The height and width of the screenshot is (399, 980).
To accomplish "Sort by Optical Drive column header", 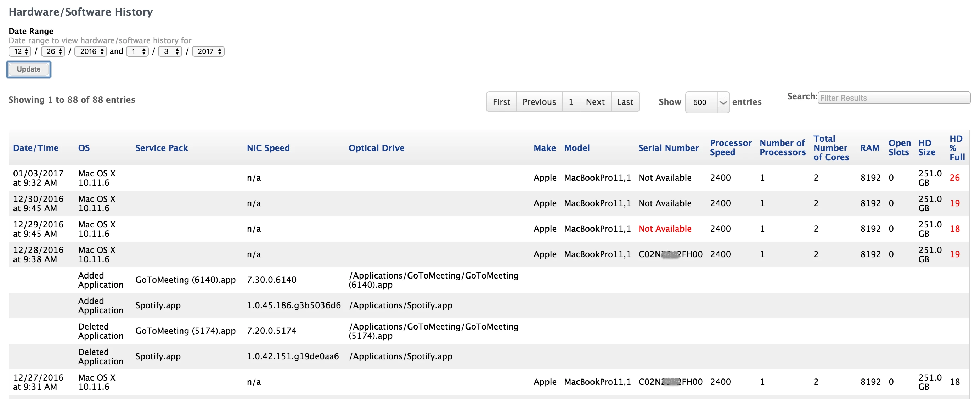I will pos(376,148).
